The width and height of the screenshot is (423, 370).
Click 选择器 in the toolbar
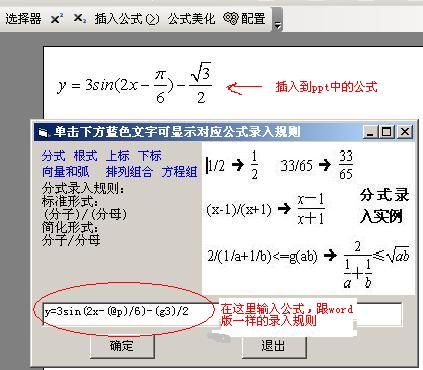tap(23, 18)
